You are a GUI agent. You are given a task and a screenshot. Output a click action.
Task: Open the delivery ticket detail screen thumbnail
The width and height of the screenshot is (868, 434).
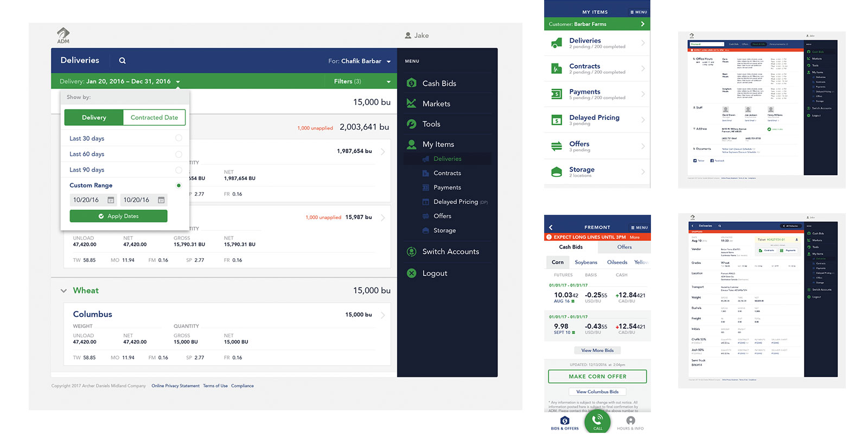pos(762,301)
